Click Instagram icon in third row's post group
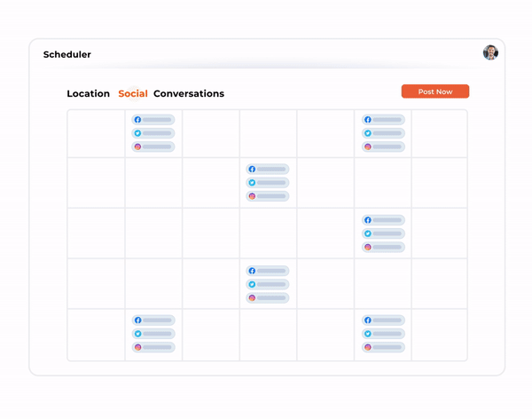Image resolution: width=532 pixels, height=419 pixels. [x=367, y=247]
